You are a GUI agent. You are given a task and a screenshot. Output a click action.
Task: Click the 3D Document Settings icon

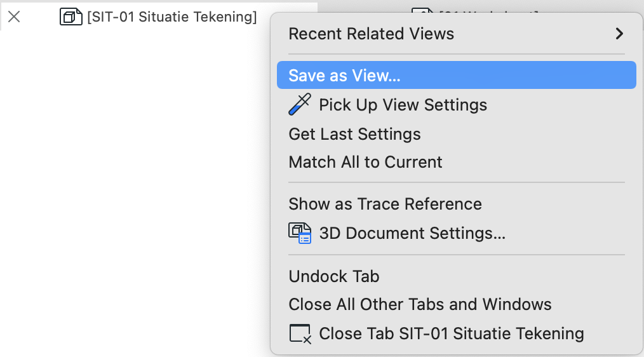[x=300, y=233]
